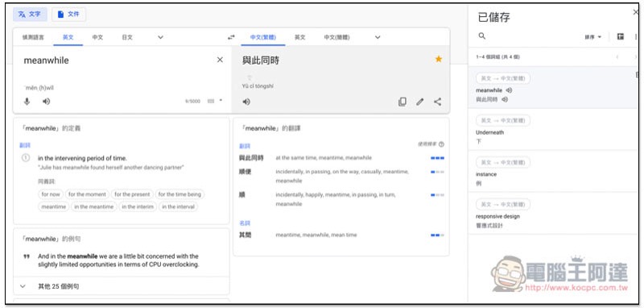Copy the translation to clipboard
Screen dimensions: 644x308
tap(402, 102)
